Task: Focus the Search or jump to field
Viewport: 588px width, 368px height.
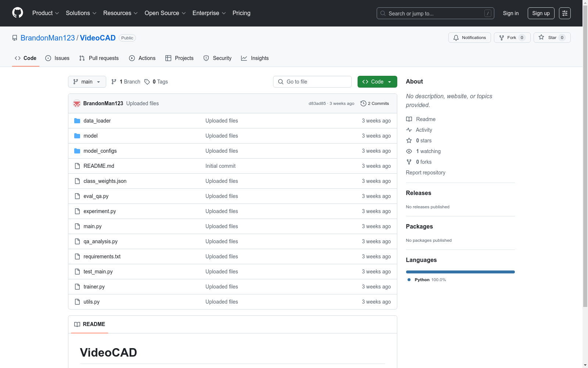Action: [x=435, y=13]
